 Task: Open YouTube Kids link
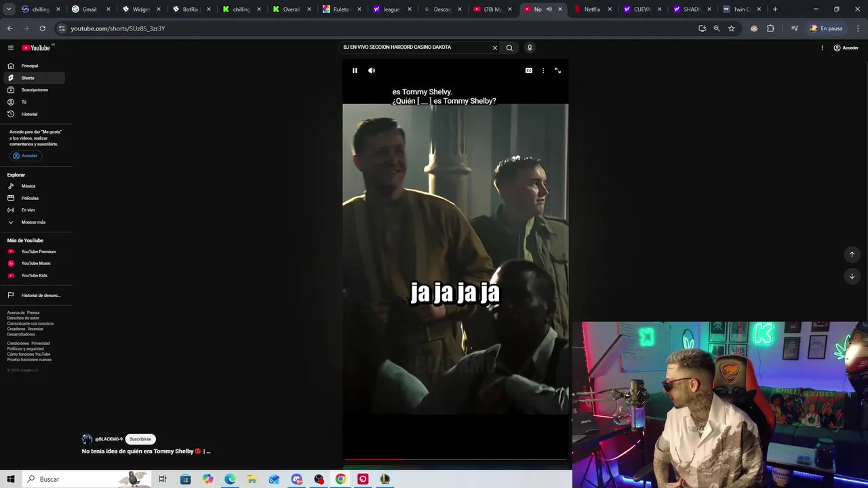point(35,276)
